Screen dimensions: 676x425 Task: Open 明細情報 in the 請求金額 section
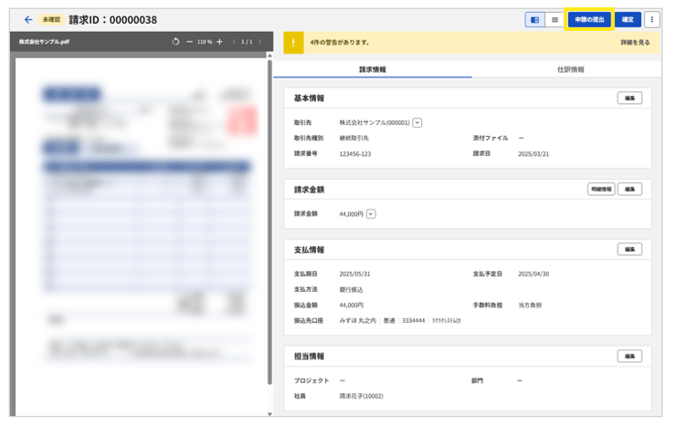point(600,188)
